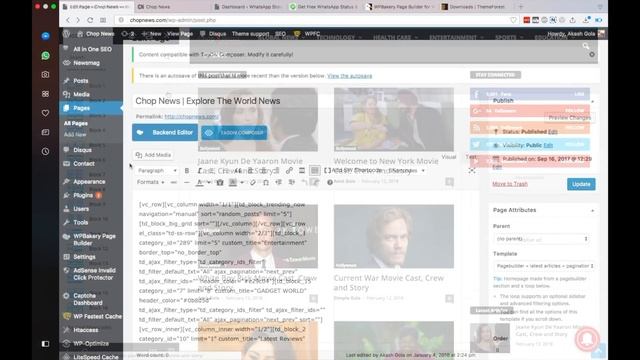This screenshot has width=640, height=360.
Task: Reload the page with the refresh icon
Action: point(90,20)
